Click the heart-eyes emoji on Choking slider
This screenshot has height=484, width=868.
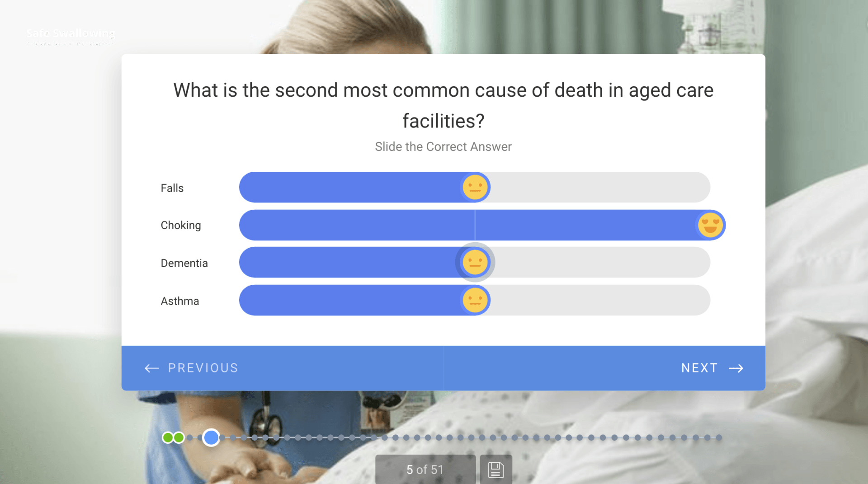(711, 225)
